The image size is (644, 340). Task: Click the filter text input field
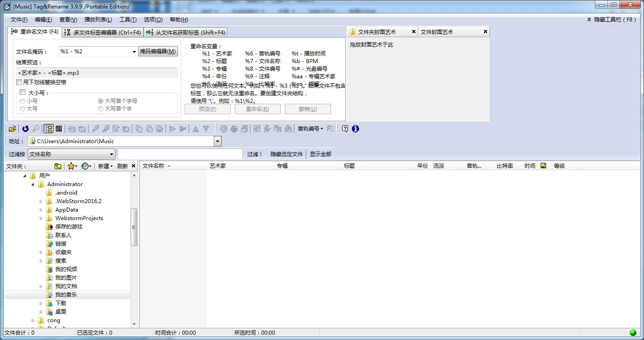pyautogui.click(x=180, y=154)
